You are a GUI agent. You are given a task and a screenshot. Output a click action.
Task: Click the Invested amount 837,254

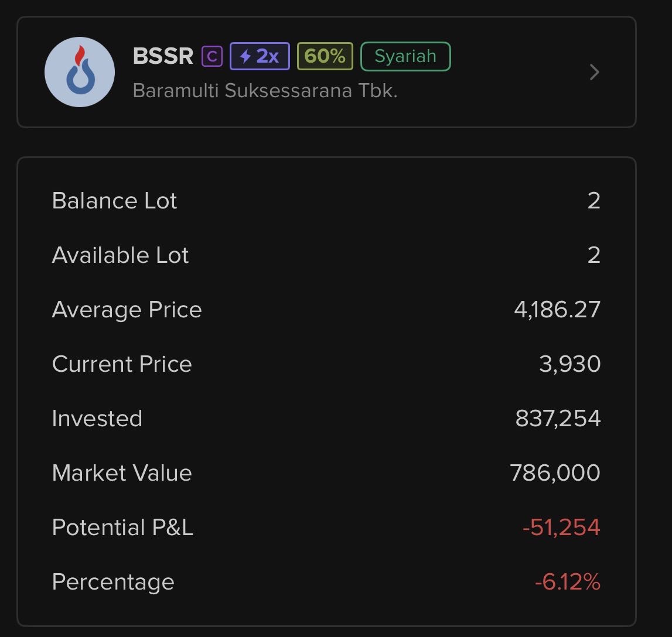[558, 419]
